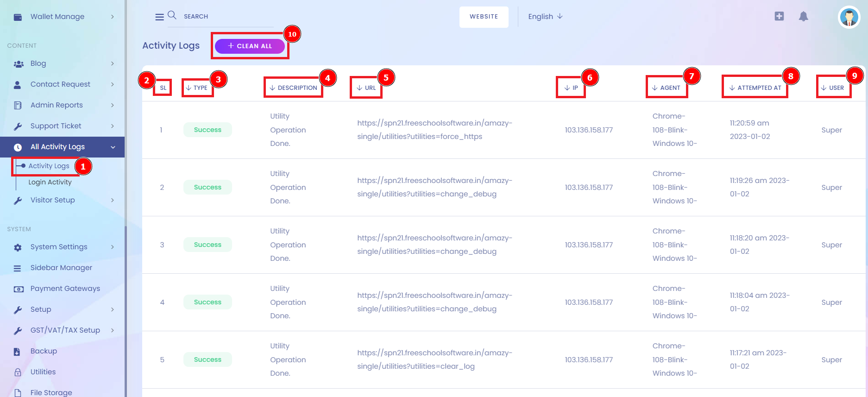The height and width of the screenshot is (397, 868).
Task: Click the Success badge in row 1
Action: click(208, 130)
